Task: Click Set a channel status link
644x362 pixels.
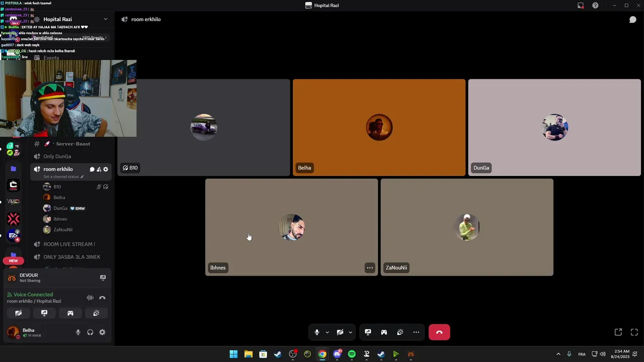Action: tap(63, 177)
